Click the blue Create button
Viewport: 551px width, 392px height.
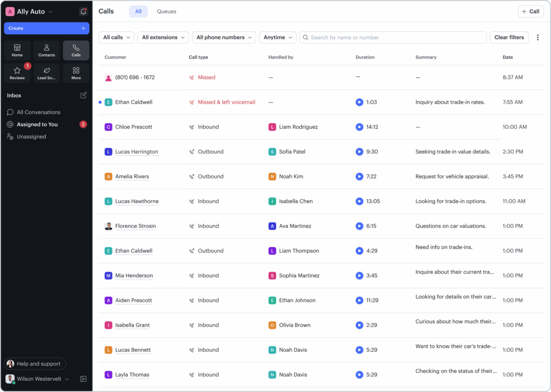click(46, 28)
